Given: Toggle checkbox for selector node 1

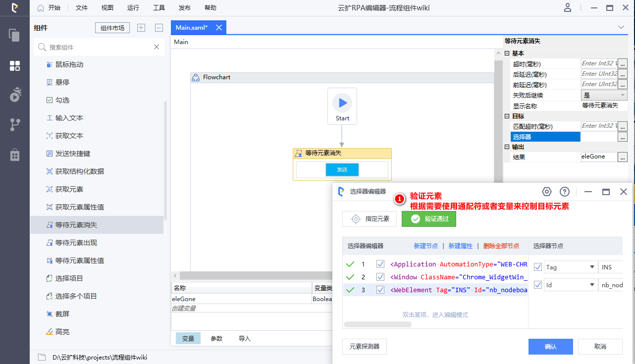Looking at the screenshot, I should [x=380, y=264].
